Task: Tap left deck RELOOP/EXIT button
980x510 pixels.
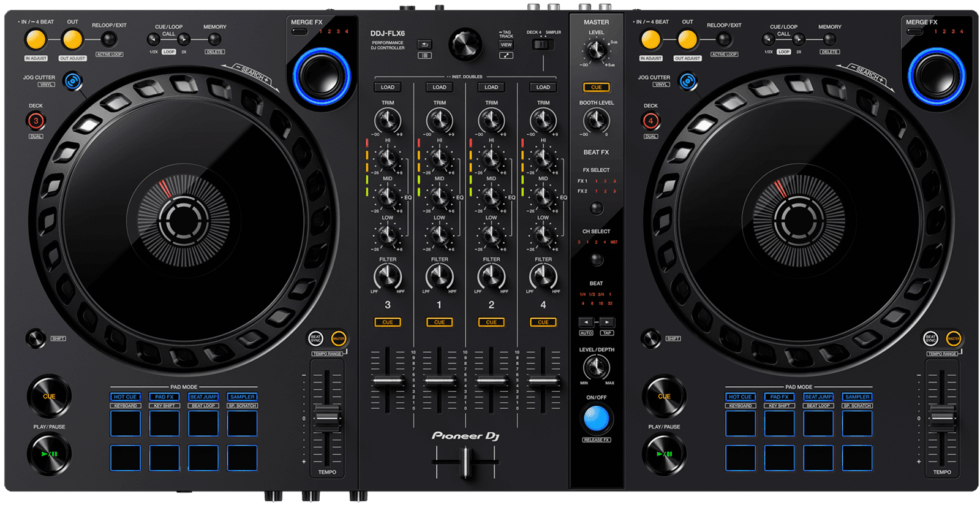Action: tap(108, 40)
